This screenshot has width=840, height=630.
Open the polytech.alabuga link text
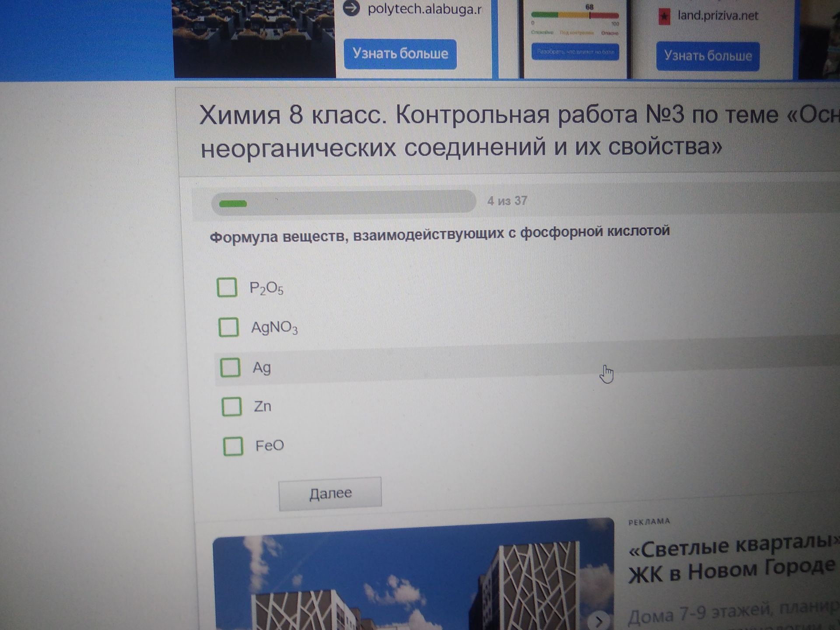pyautogui.click(x=424, y=9)
